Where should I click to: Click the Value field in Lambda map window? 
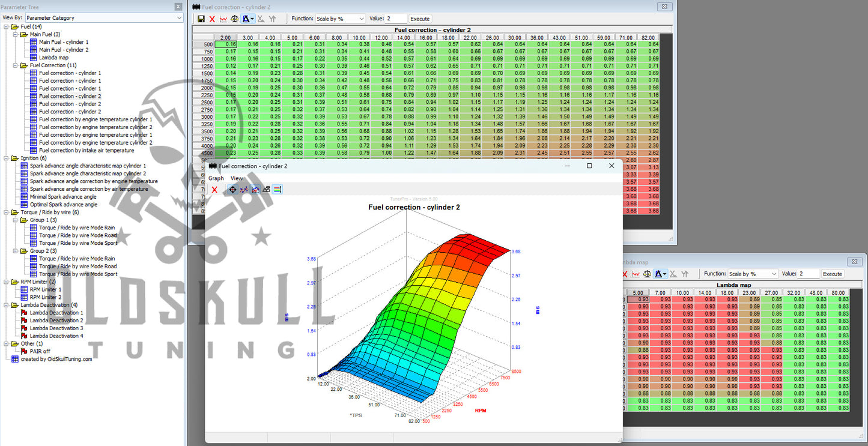click(808, 274)
